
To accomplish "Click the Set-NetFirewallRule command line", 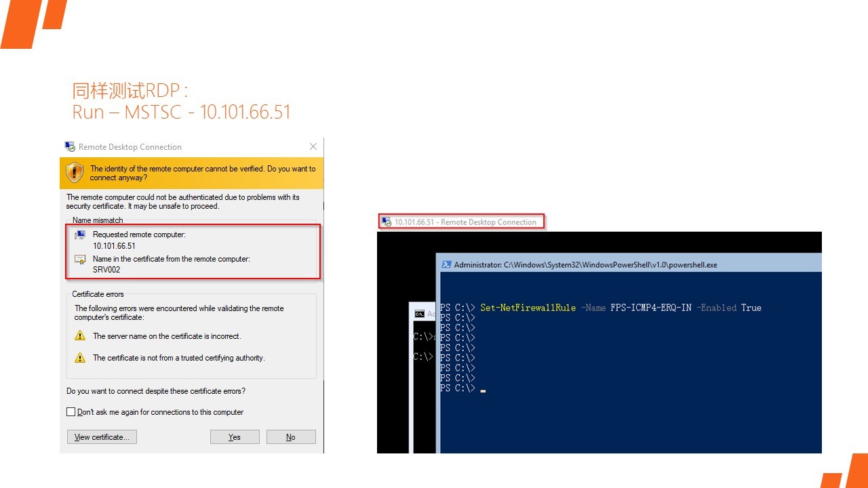I will pos(600,308).
